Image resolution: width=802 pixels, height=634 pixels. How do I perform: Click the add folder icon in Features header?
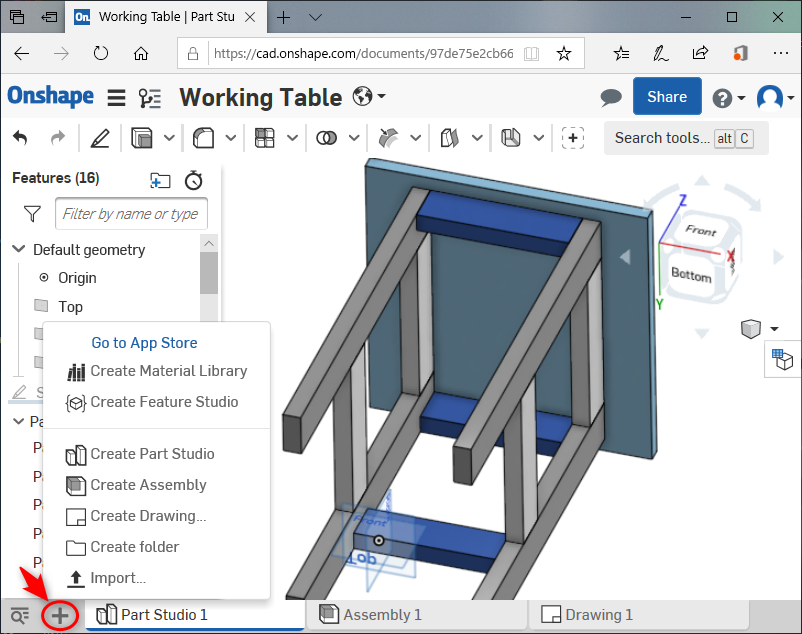tap(160, 180)
